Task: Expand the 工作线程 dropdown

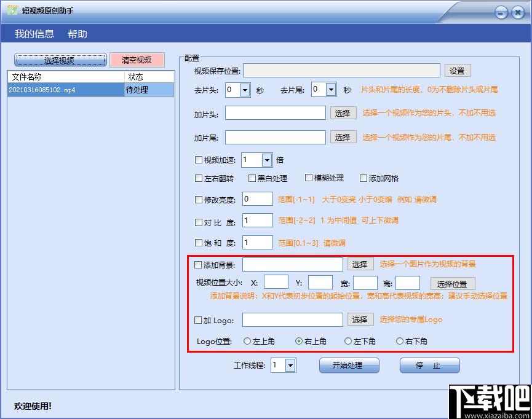Action: (x=290, y=366)
